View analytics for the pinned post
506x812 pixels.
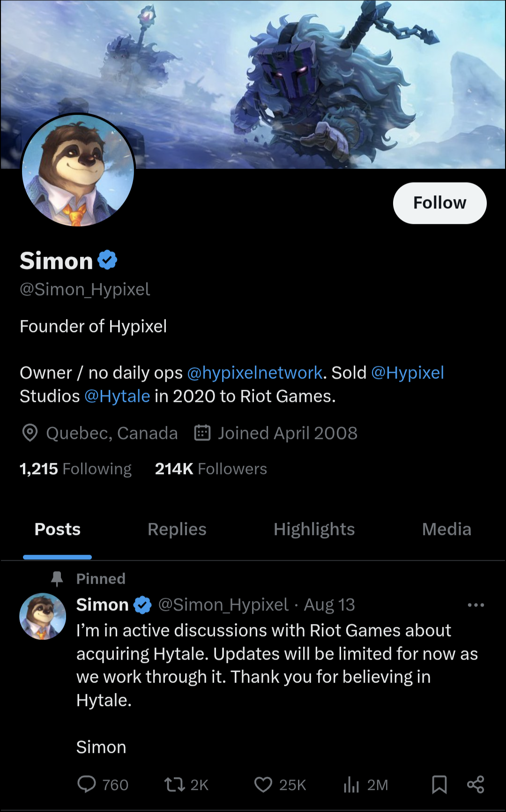point(351,784)
